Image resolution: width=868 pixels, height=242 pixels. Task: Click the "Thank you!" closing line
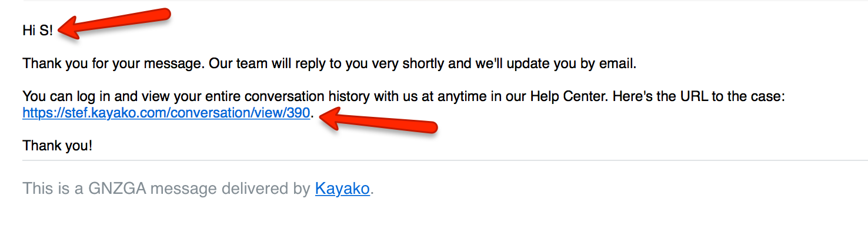point(57,145)
